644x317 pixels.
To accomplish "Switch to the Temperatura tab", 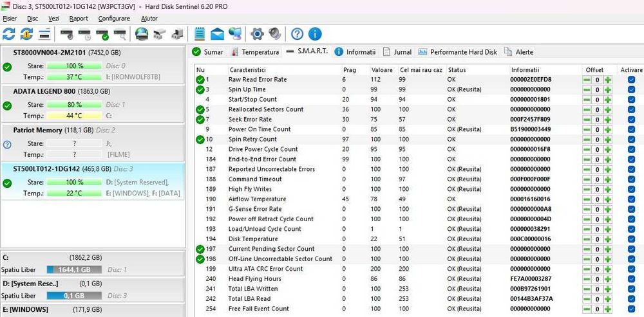I will pos(255,52).
